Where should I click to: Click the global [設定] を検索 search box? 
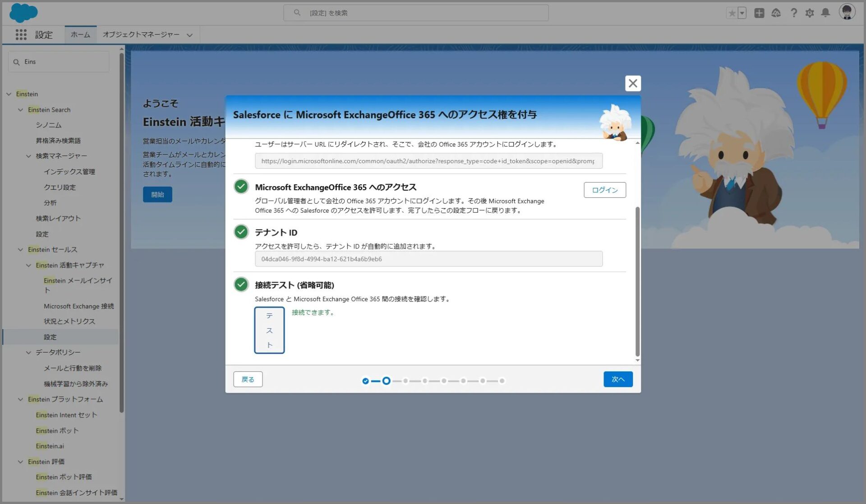[x=416, y=13]
